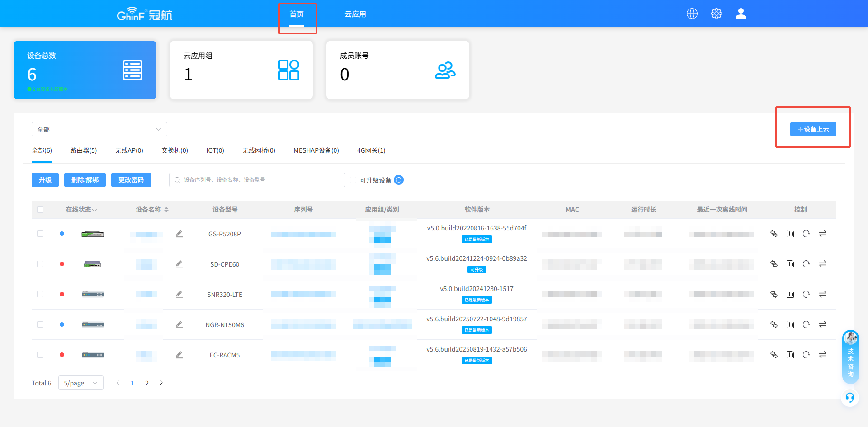Open the 5/page size dropdown
868x427 pixels.
coord(80,383)
